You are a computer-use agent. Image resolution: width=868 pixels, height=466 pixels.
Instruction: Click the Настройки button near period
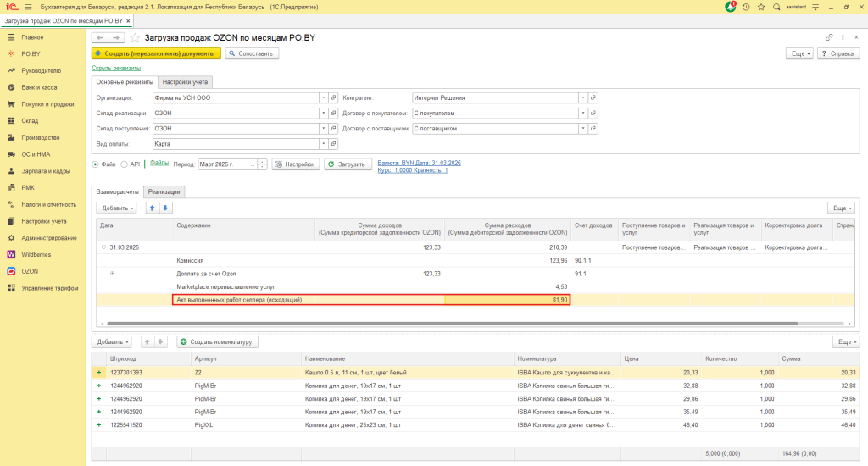296,164
